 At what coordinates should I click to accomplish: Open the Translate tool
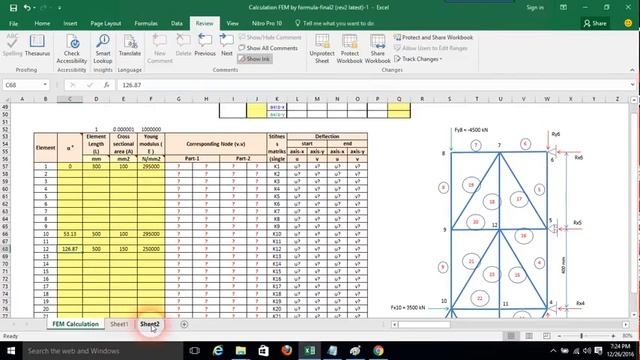point(130,46)
